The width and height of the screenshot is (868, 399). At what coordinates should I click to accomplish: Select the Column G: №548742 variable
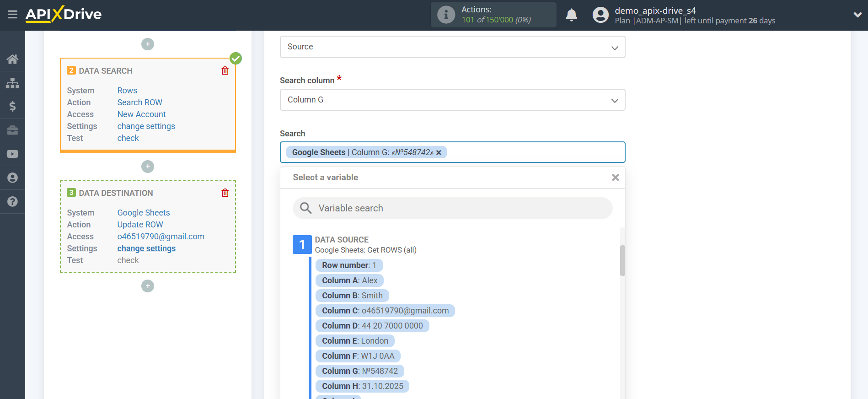[360, 371]
